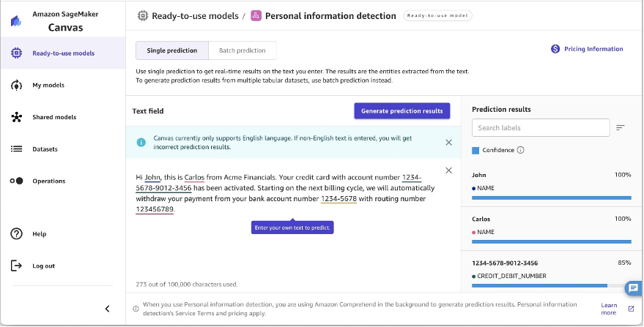The width and height of the screenshot is (644, 327).
Task: Clear the entered sample text
Action: (x=448, y=170)
